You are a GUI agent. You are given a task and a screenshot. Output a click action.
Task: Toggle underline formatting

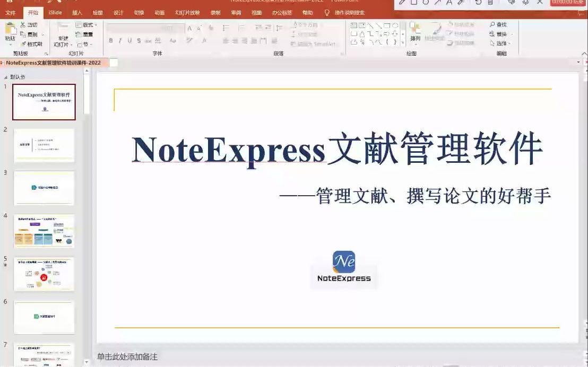coord(129,40)
